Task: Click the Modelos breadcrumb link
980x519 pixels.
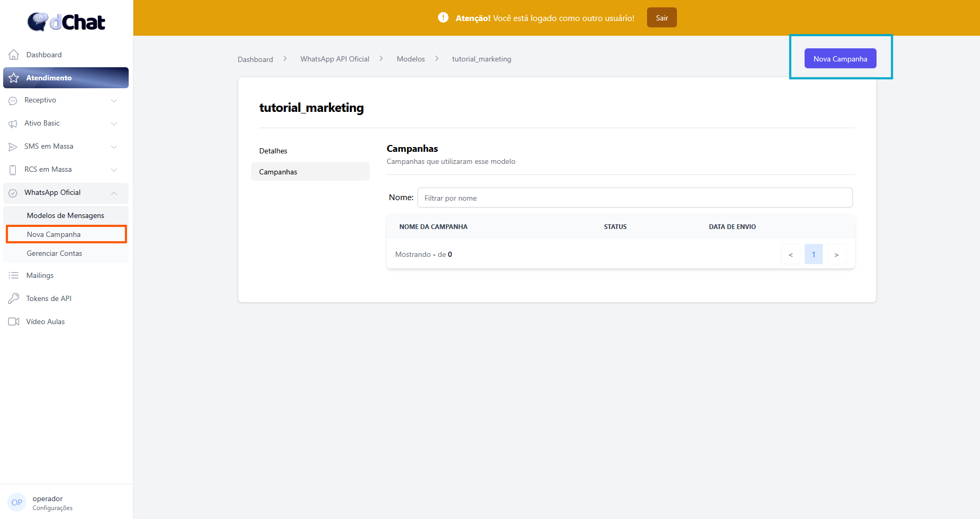Action: [411, 59]
